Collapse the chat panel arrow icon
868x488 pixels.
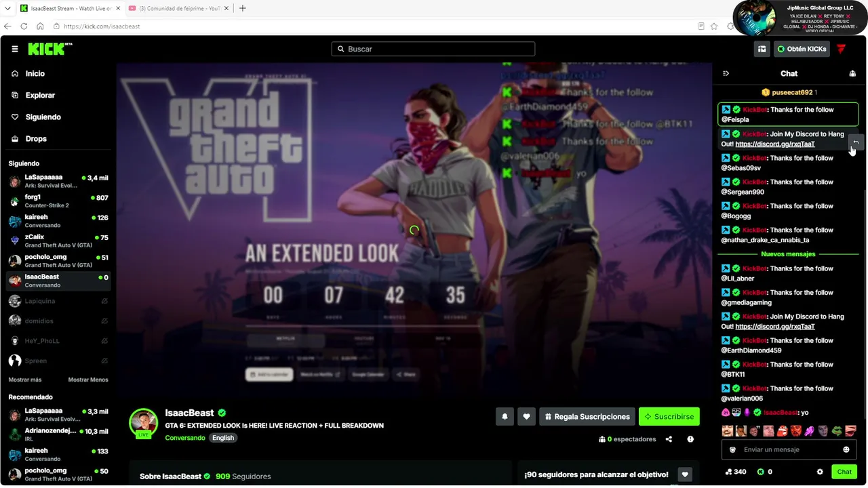point(726,73)
